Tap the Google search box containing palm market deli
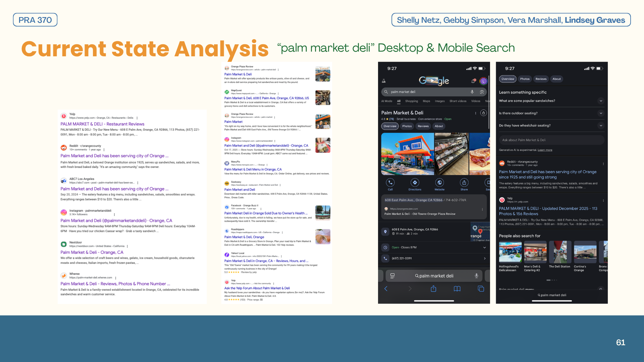Screen dimensions: 644x362 pos(434,92)
